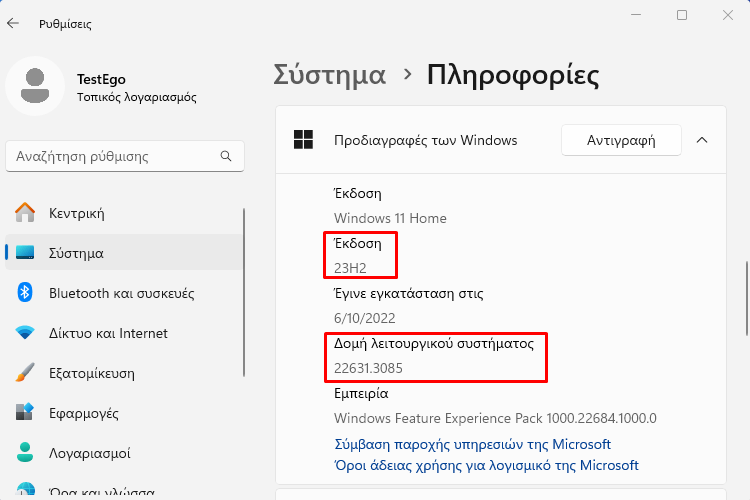Open the TestEgo user avatar
This screenshot has width=750, height=500.
point(35,86)
